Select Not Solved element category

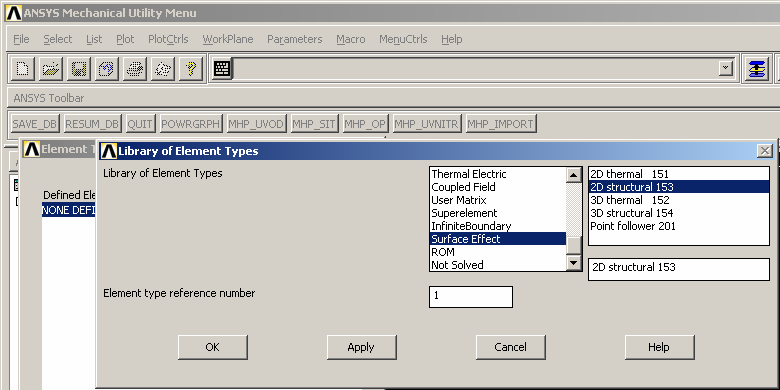tap(497, 265)
